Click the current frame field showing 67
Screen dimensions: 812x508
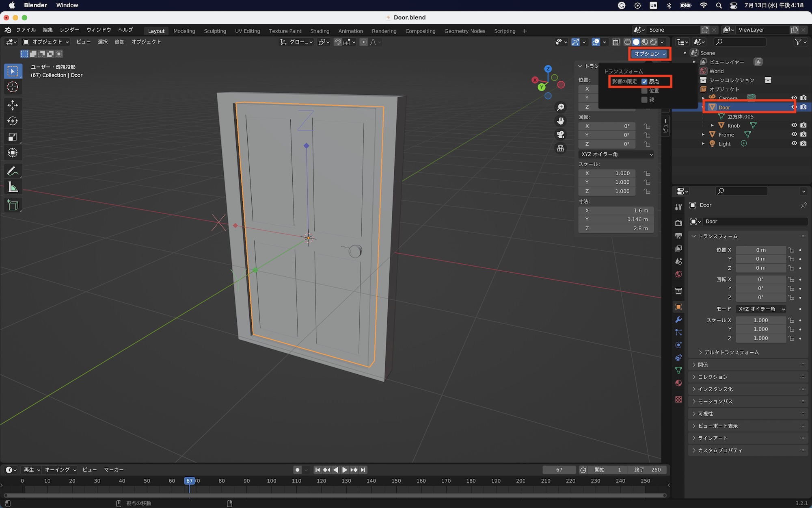[559, 470]
